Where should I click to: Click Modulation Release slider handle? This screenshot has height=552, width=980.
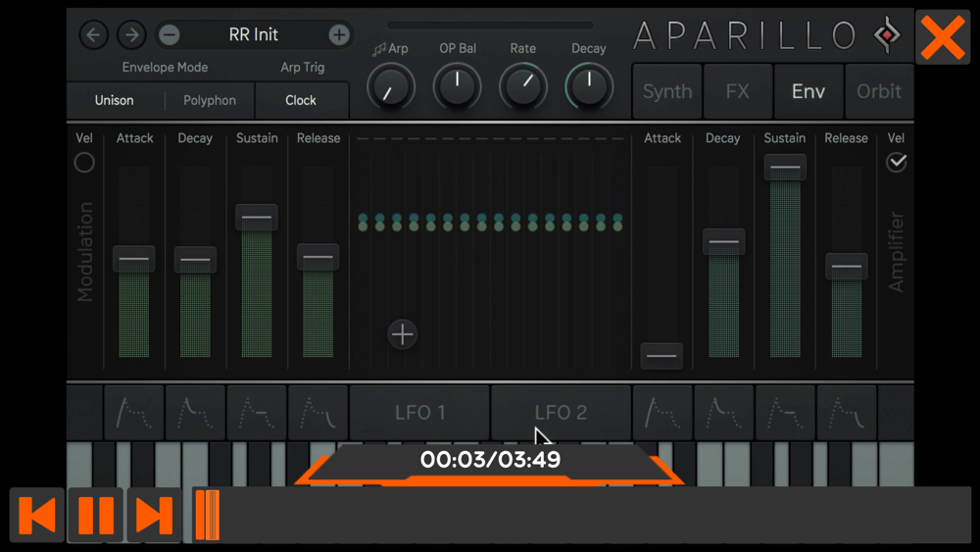tap(318, 257)
